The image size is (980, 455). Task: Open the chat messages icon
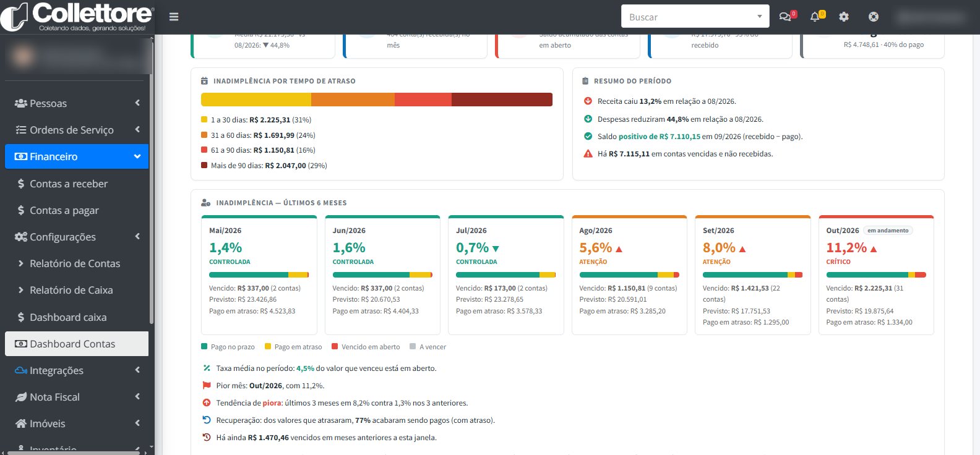[x=784, y=17]
